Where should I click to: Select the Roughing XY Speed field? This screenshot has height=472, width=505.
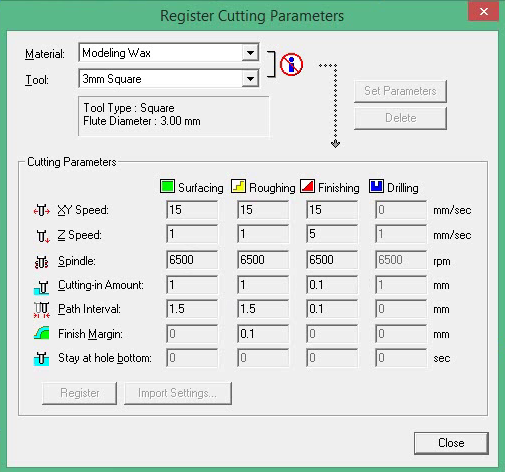point(263,210)
